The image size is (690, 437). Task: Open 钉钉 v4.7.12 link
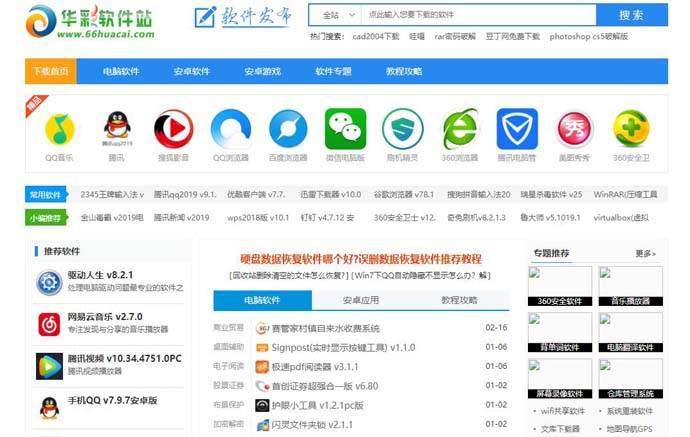coord(327,218)
